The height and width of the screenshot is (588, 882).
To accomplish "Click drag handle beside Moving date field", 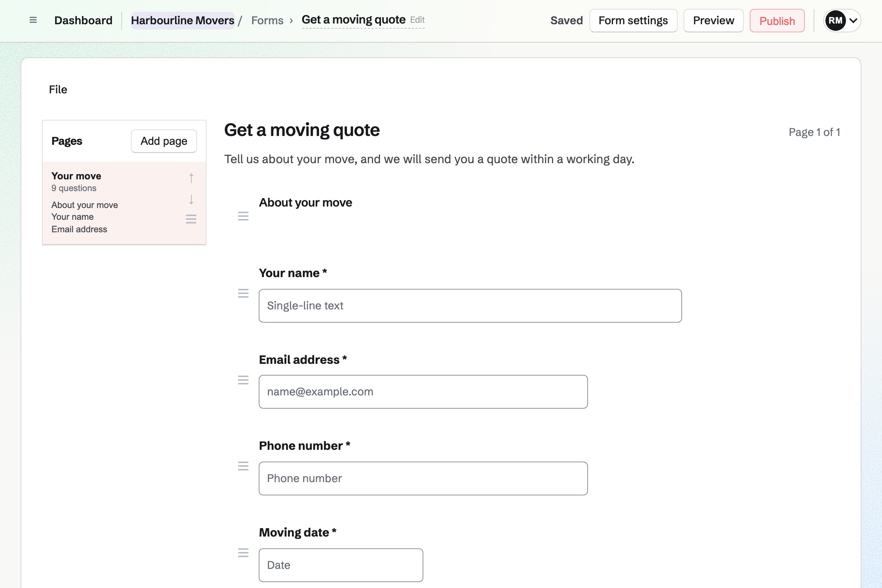I will 243,553.
